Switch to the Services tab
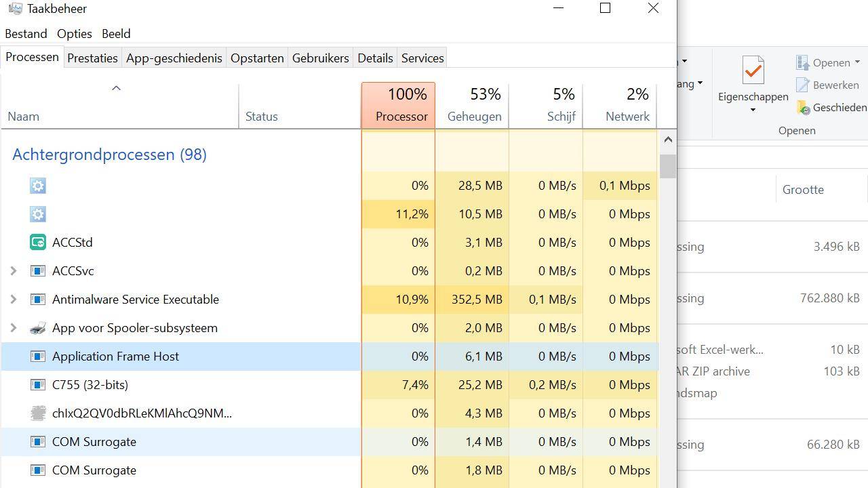Viewport: 868px width, 488px height. pos(422,58)
